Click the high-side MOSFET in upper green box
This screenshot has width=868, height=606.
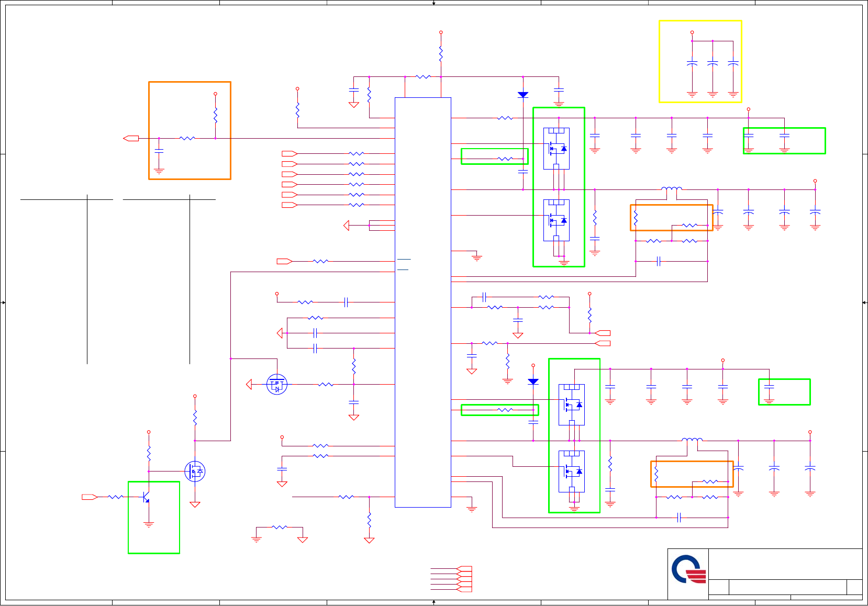(x=557, y=149)
